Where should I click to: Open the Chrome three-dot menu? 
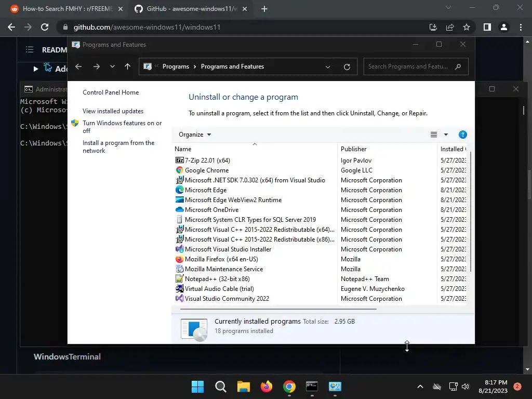521,27
